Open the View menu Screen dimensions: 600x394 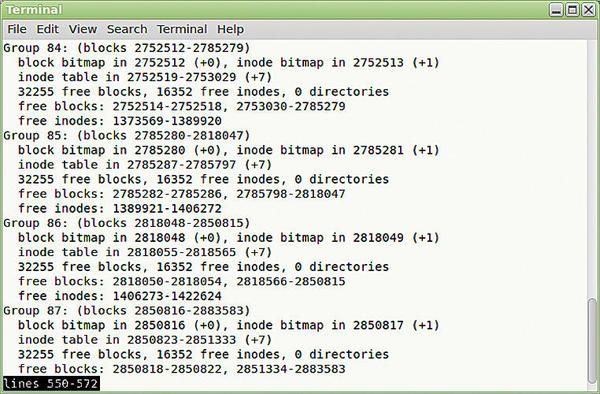83,29
